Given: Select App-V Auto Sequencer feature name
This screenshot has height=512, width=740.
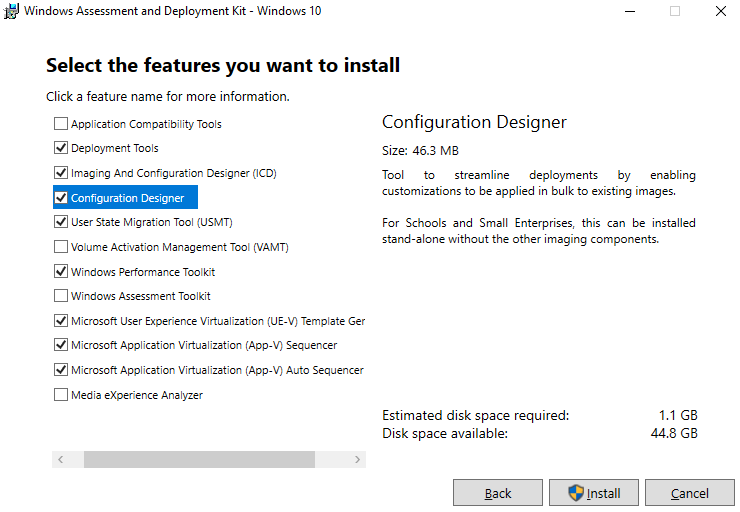Looking at the screenshot, I should [x=216, y=370].
